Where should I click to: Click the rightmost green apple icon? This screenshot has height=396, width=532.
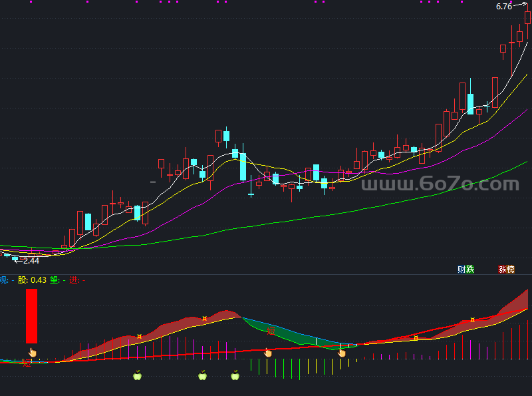pyautogui.click(x=235, y=375)
